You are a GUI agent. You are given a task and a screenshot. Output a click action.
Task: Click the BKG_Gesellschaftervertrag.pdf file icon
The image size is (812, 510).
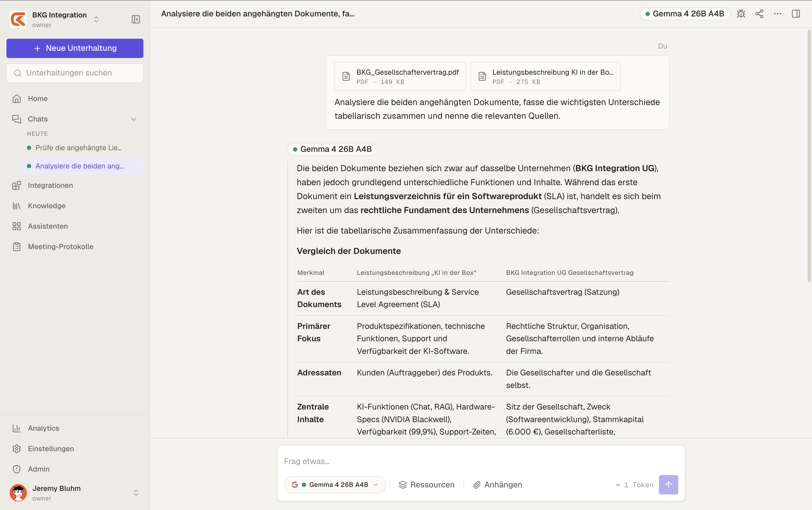point(346,76)
